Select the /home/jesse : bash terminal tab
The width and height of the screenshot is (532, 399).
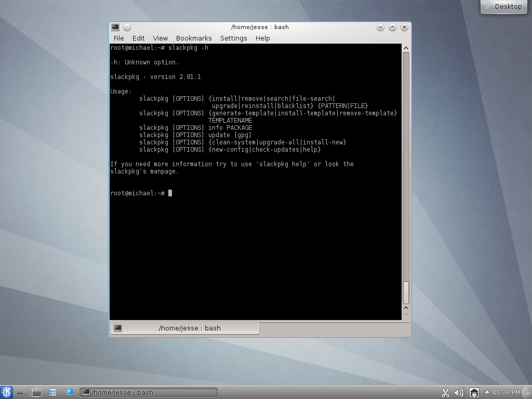pos(185,328)
